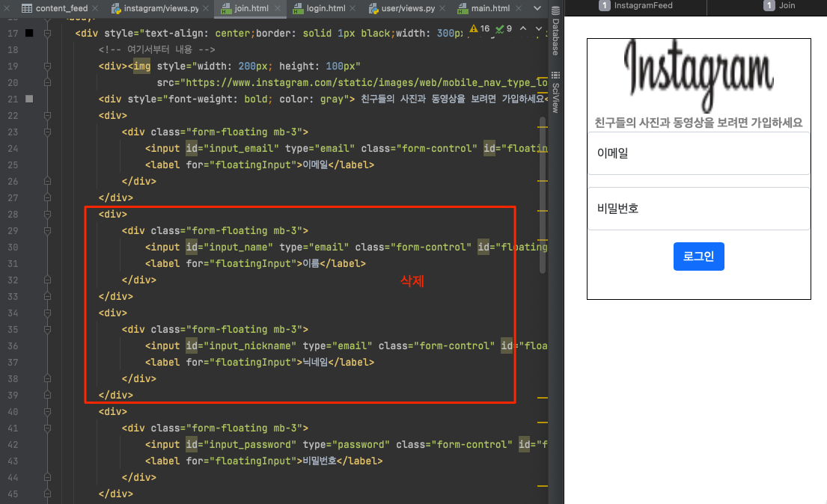The width and height of the screenshot is (827, 504).
Task: Click the img tag on line 19
Action: (142, 66)
